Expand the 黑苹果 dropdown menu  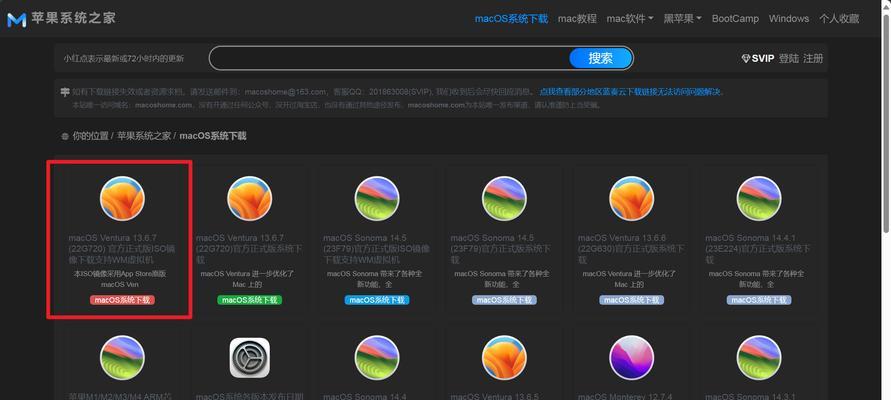pos(682,19)
